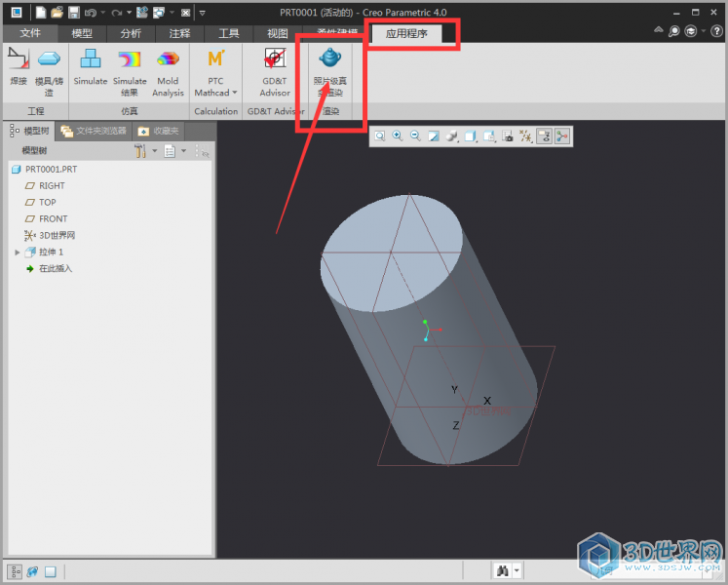Undo the last action
The image size is (728, 585).
pyautogui.click(x=90, y=13)
